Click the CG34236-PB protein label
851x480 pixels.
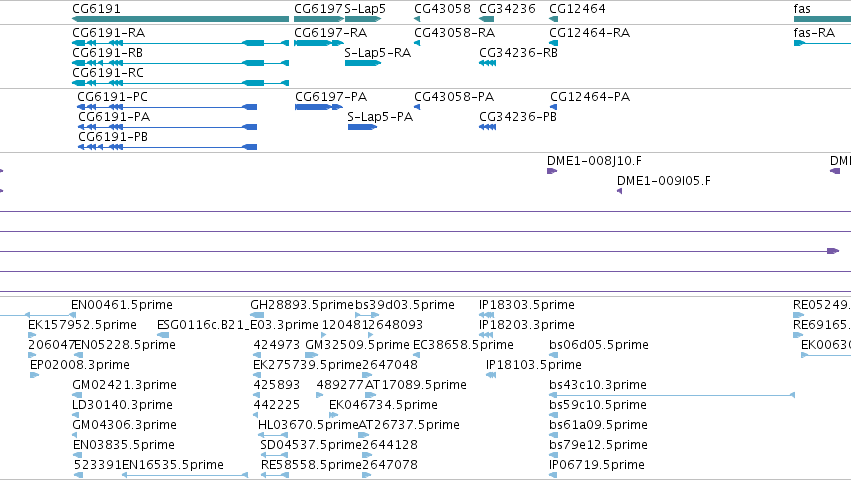click(x=518, y=117)
